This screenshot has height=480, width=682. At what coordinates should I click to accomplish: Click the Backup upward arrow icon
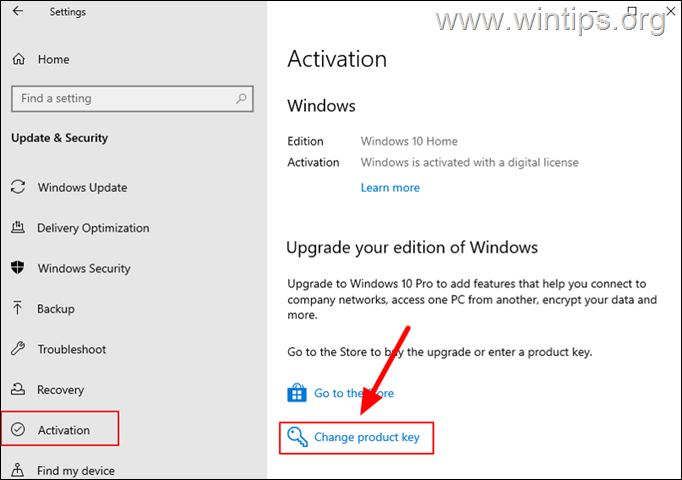(x=17, y=308)
